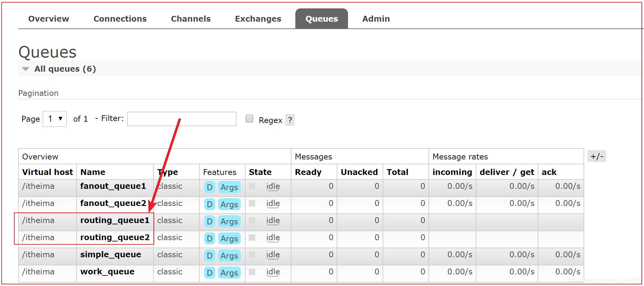This screenshot has width=644, height=286.
Task: Click incoming rate 0.00/s for fanout_queue1
Action: pos(460,186)
